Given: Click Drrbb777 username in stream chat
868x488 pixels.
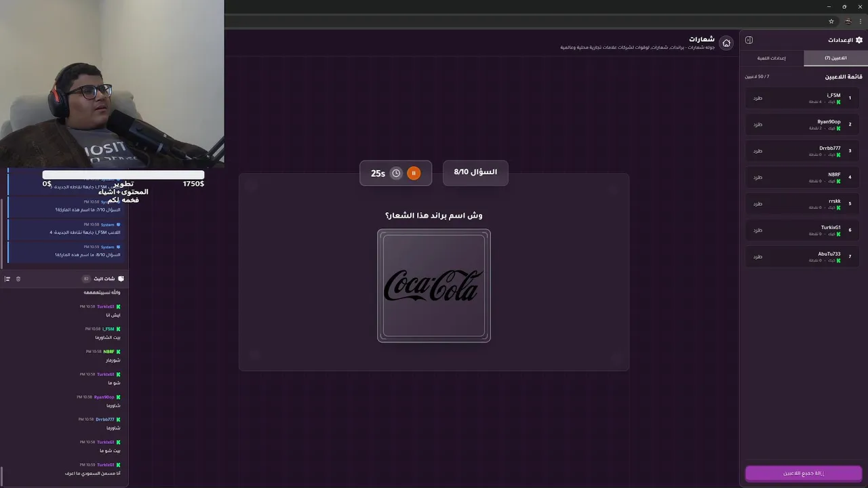Looking at the screenshot, I should (x=105, y=420).
